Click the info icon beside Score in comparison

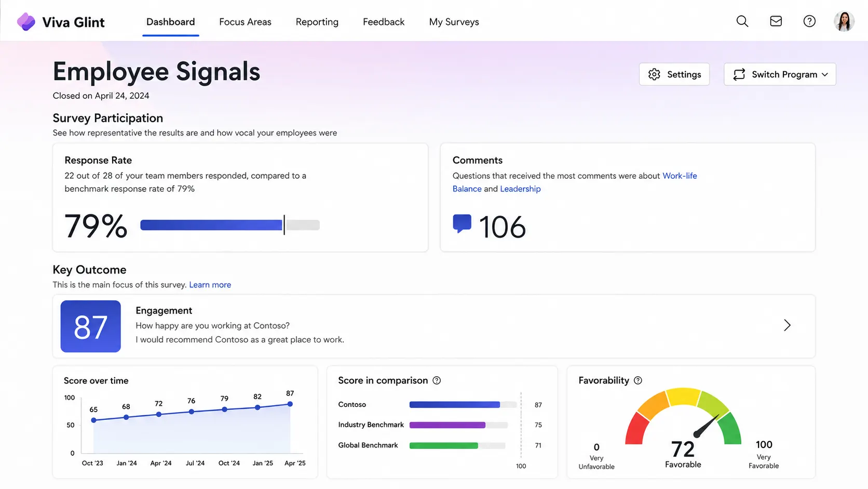pyautogui.click(x=437, y=380)
